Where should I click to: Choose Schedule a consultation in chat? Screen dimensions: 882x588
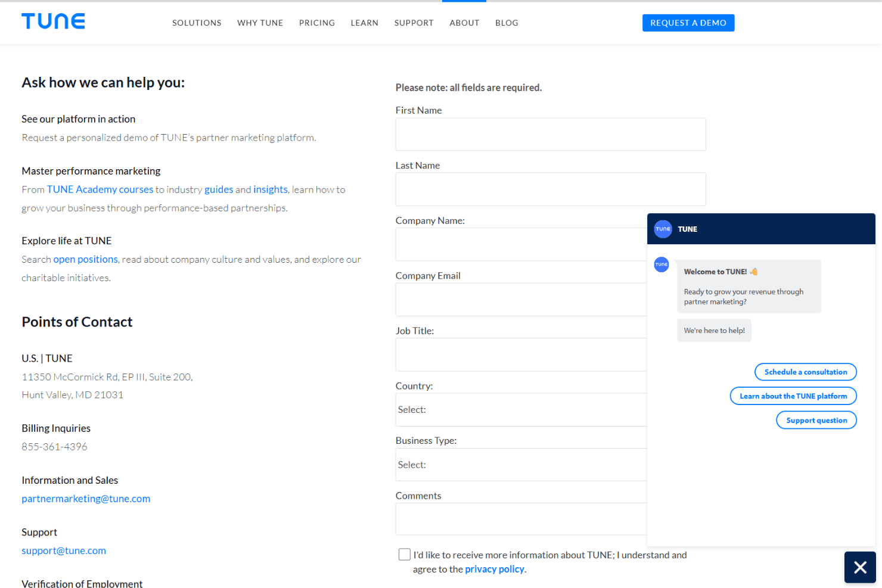806,372
